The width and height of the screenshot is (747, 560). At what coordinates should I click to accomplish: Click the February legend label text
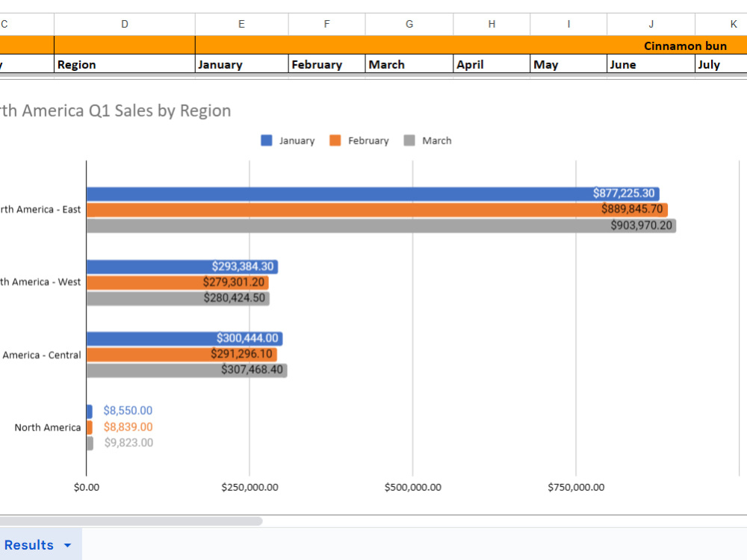368,141
